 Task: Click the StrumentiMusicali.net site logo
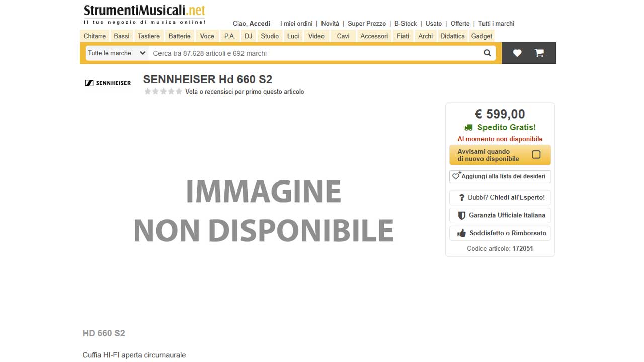pos(144,15)
